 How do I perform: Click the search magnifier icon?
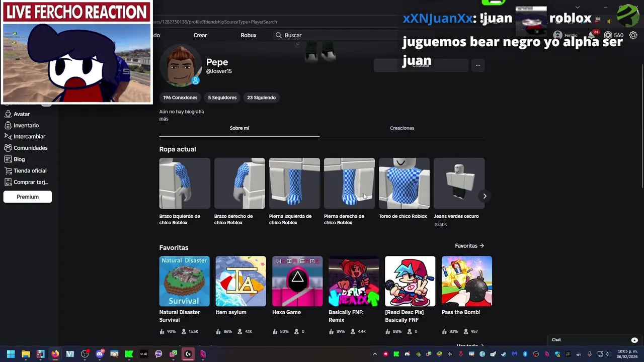(x=278, y=35)
